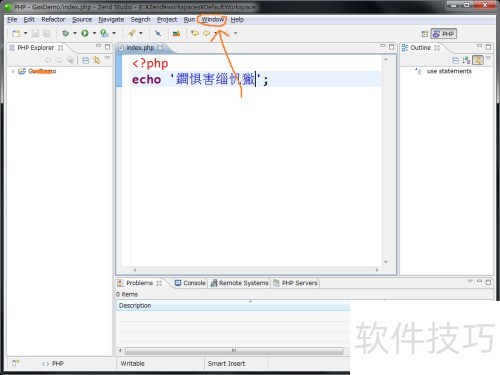Toggle Link with Editor in PHP Explorer

pyautogui.click(x=97, y=60)
